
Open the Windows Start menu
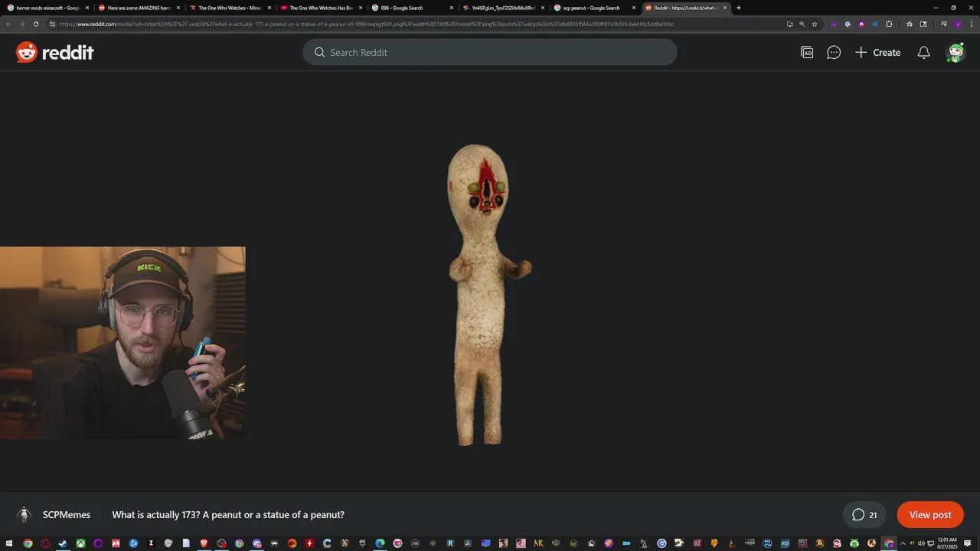click(10, 543)
